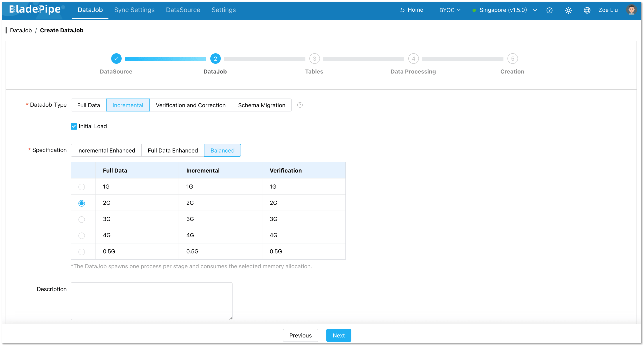Viewport: 644px width, 346px height.
Task: Toggle the light/dark theme sun icon
Action: point(568,10)
